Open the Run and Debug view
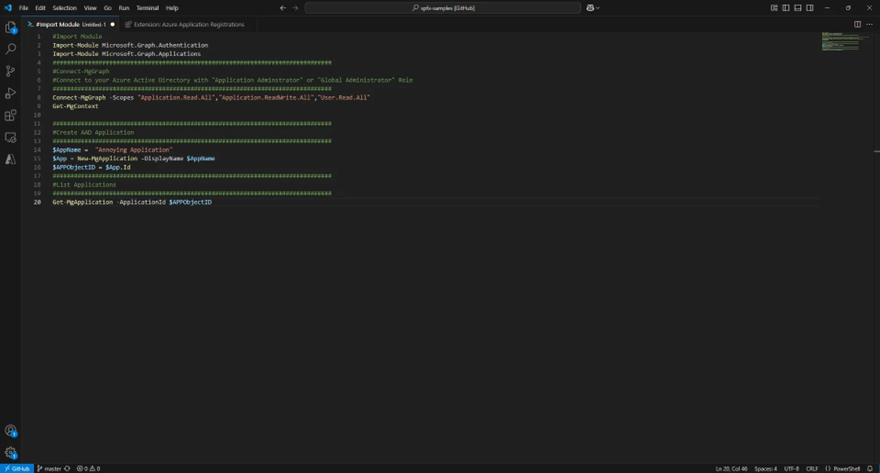The width and height of the screenshot is (880, 473). [x=11, y=93]
